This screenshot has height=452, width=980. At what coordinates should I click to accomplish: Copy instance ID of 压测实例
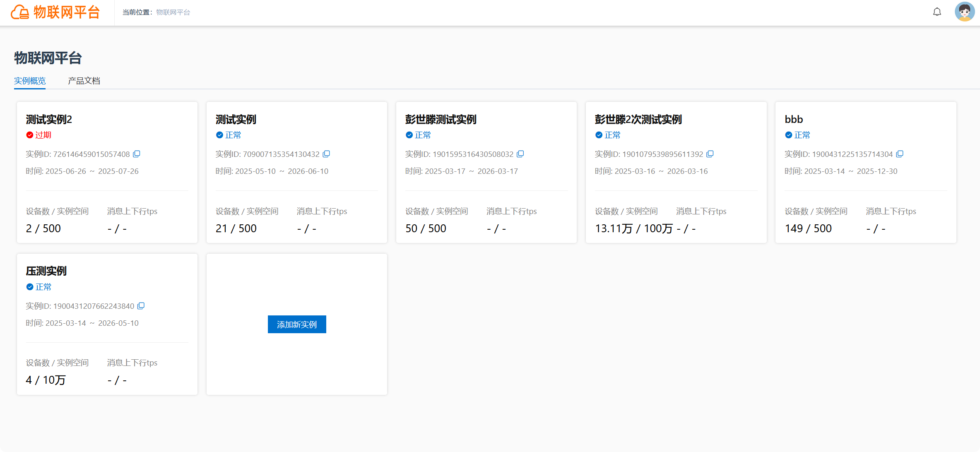click(141, 306)
